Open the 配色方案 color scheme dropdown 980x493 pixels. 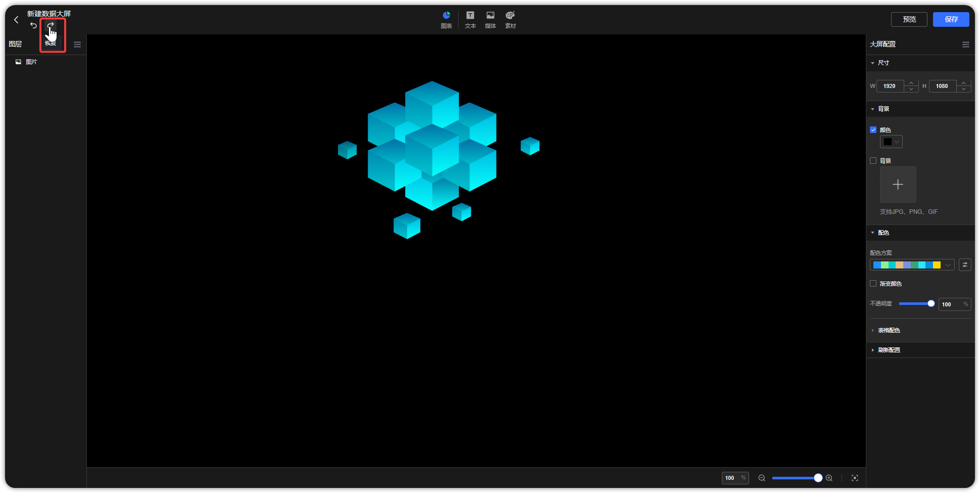(912, 265)
